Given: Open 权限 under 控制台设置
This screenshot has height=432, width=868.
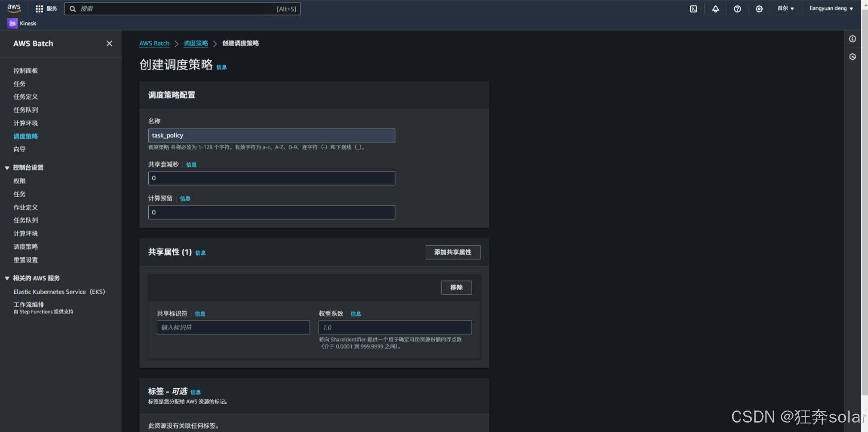Looking at the screenshot, I should click(19, 181).
